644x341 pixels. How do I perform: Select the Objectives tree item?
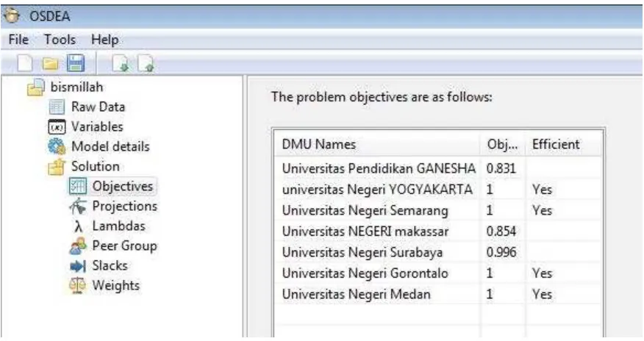(122, 186)
